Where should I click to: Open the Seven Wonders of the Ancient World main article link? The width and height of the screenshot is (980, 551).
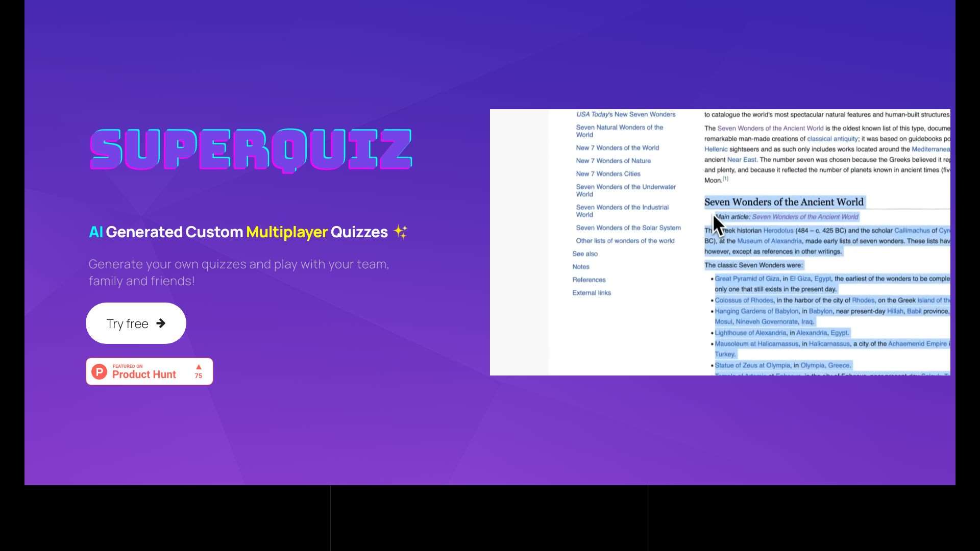click(x=805, y=216)
